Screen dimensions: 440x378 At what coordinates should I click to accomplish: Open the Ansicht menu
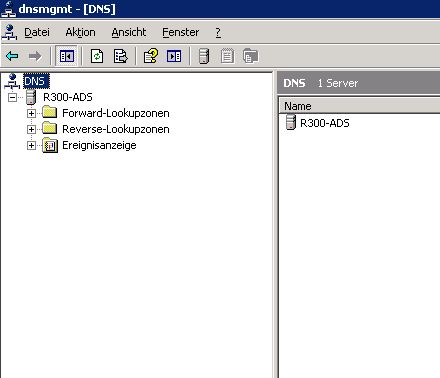pyautogui.click(x=129, y=32)
